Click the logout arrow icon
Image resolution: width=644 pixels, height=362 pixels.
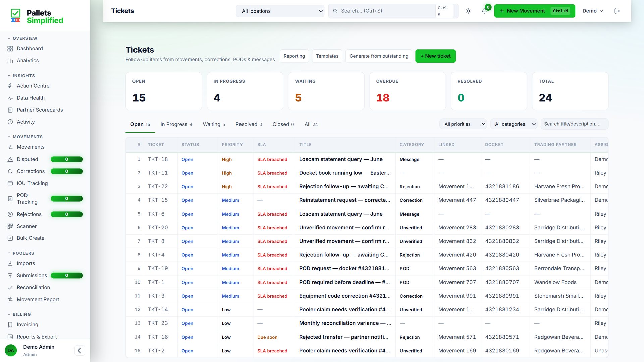(617, 11)
